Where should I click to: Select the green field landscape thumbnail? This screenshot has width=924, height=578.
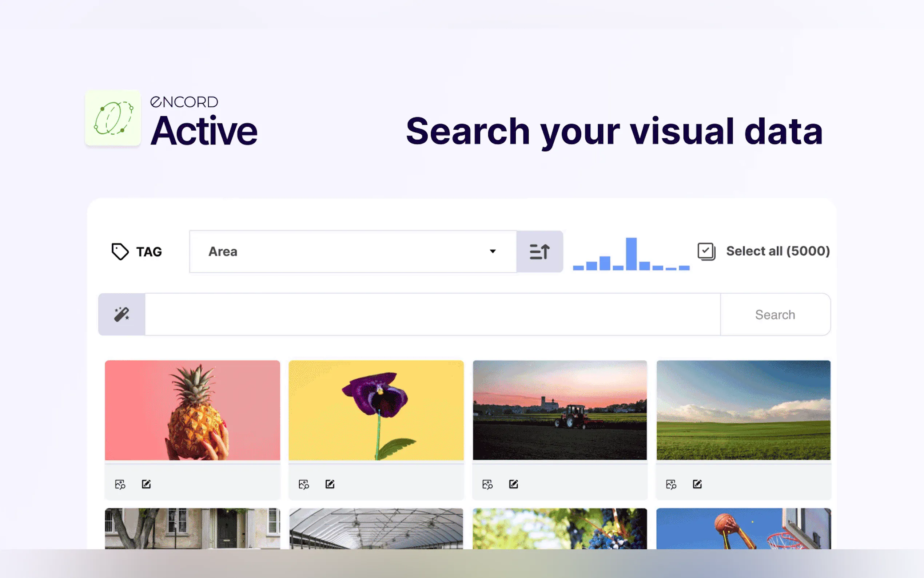tap(743, 410)
